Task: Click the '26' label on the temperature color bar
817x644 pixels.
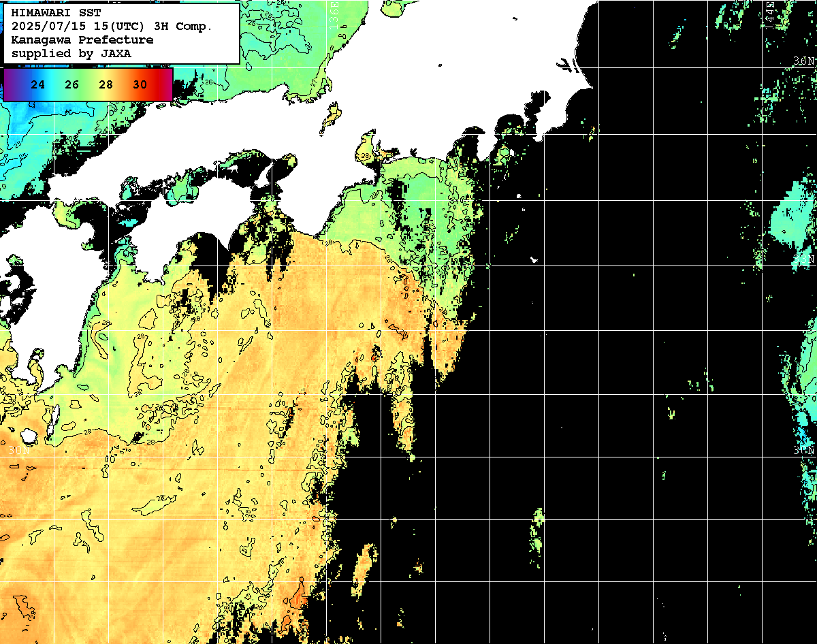Action: tap(72, 85)
